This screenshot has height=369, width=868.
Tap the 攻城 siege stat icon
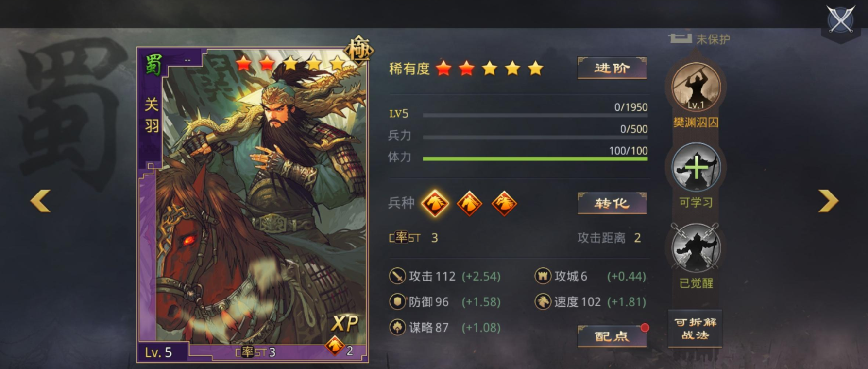[x=543, y=276]
